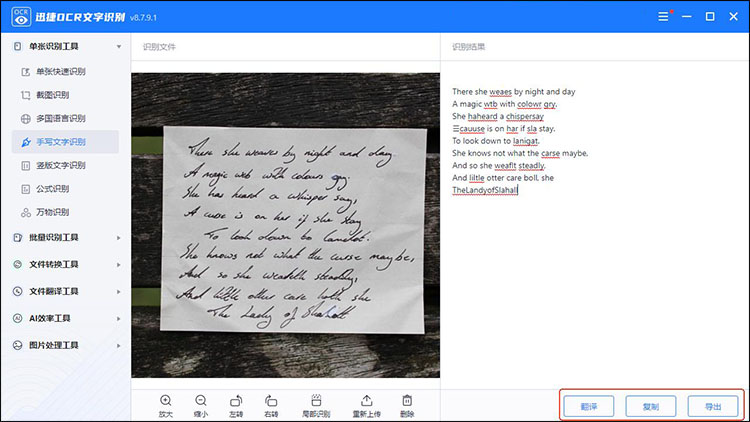Select the 截图识别 screenshot icon
The width and height of the screenshot is (750, 422).
(26, 95)
